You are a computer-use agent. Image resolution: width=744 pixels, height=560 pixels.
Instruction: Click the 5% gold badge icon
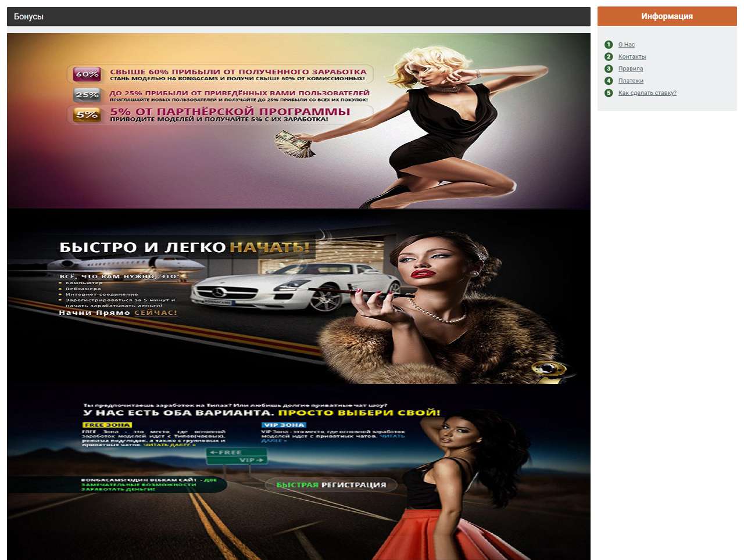coord(87,114)
